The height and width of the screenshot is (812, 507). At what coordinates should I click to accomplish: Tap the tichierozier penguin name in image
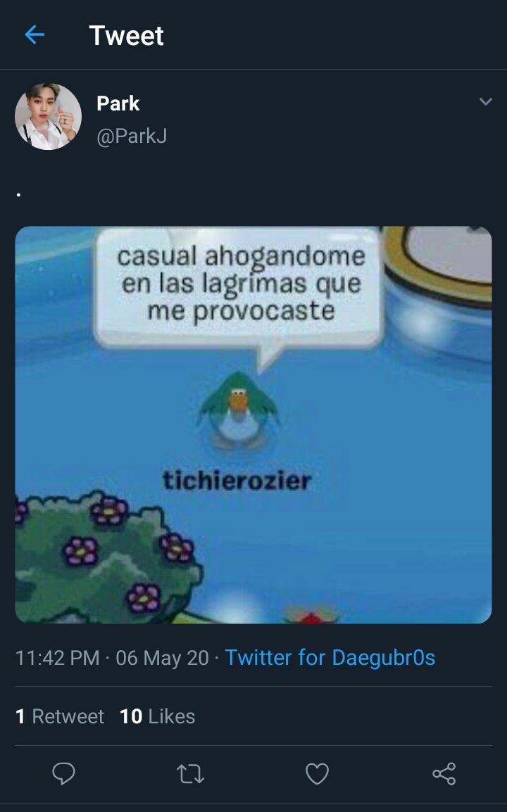pos(237,480)
